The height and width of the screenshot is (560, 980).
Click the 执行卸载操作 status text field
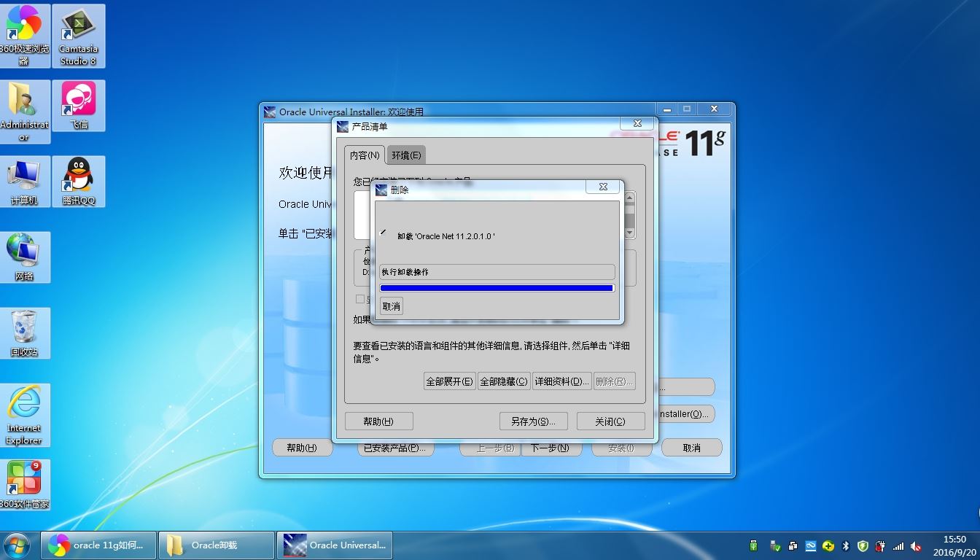point(497,272)
